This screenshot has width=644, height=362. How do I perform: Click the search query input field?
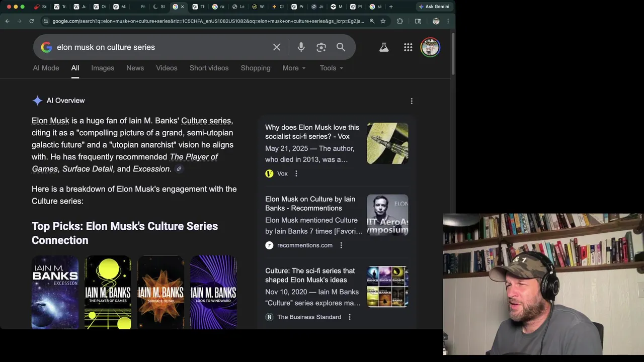(161, 47)
